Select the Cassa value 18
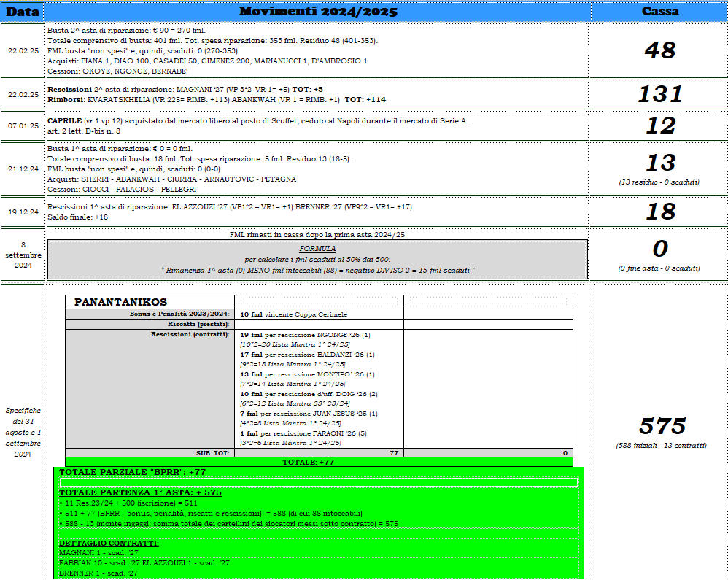 coord(659,212)
